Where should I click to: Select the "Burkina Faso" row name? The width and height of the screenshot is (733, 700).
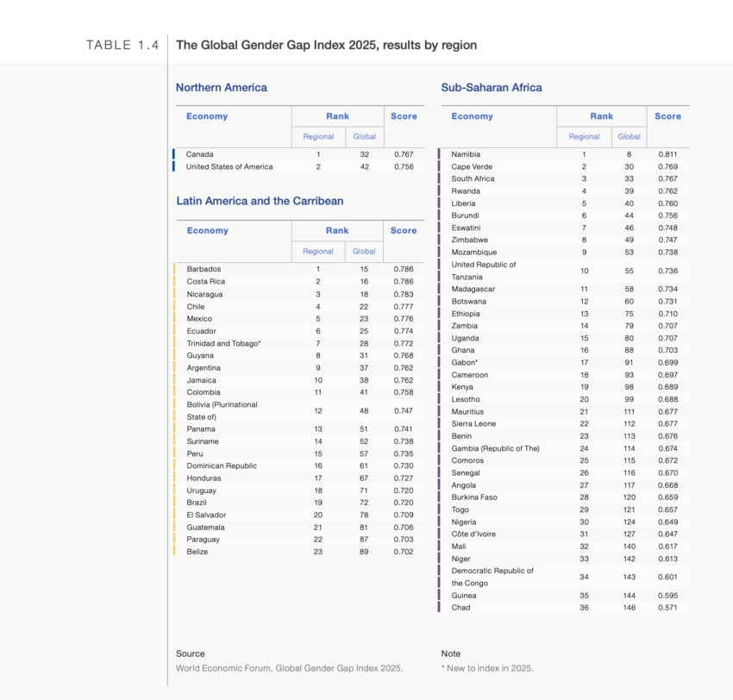coord(474,497)
